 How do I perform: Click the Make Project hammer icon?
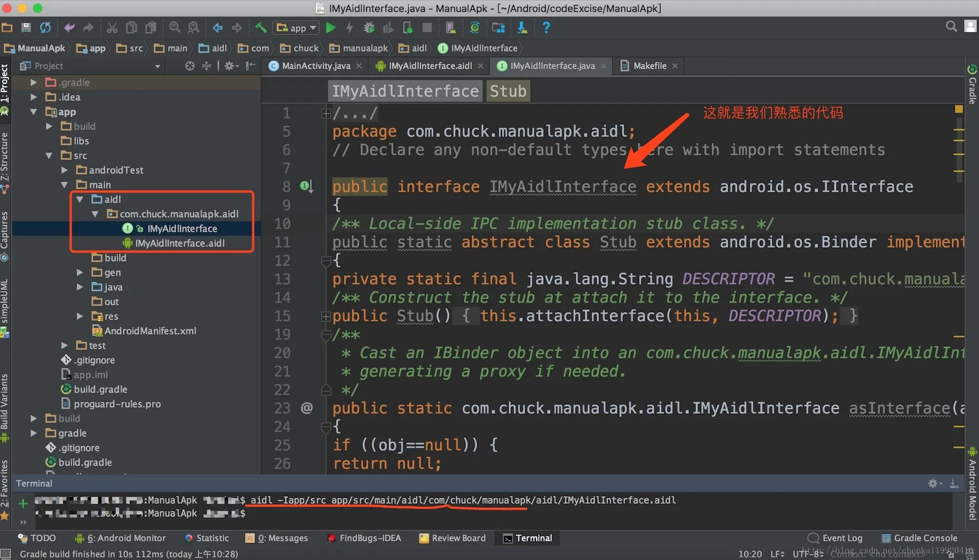(260, 28)
